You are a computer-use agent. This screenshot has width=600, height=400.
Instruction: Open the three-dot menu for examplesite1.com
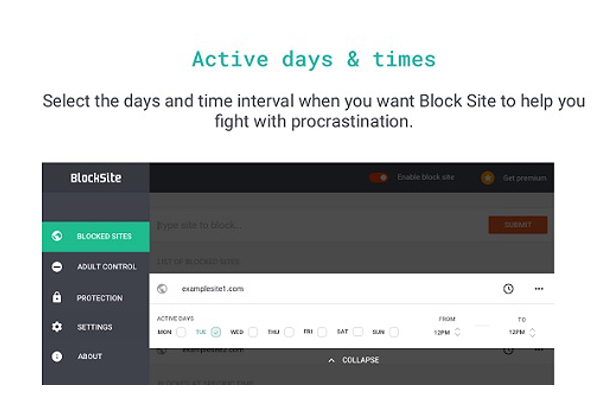[539, 289]
